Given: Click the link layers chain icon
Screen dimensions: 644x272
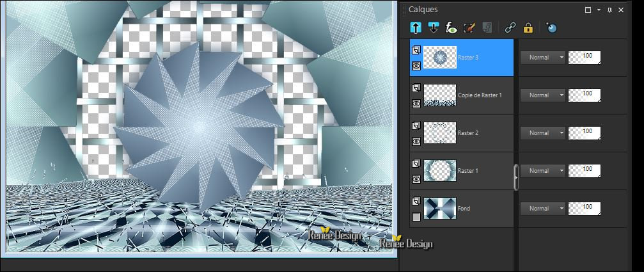Looking at the screenshot, I should click(510, 28).
